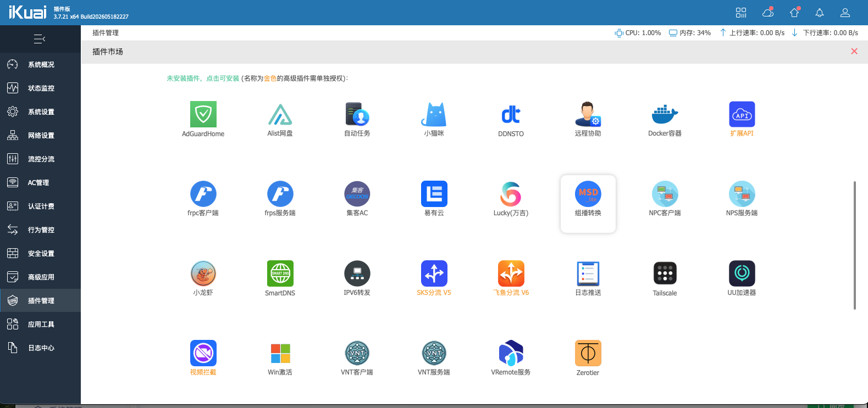This screenshot has height=408, width=868.
Task: Open 认证计费 sidebar menu
Action: (x=40, y=206)
